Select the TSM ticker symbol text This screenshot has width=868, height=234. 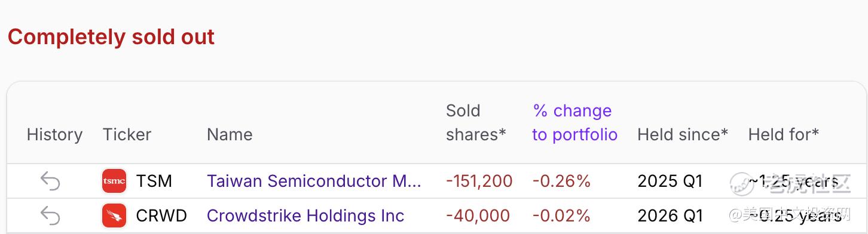pos(154,181)
